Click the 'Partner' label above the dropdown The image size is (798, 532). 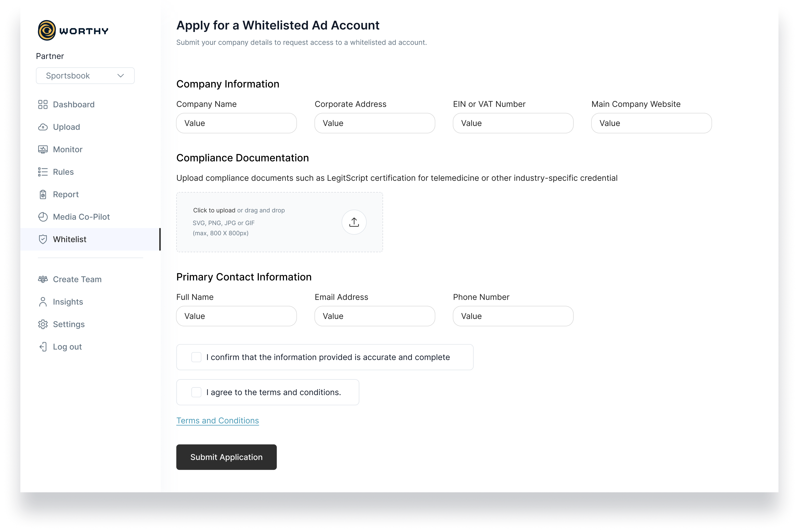click(50, 56)
